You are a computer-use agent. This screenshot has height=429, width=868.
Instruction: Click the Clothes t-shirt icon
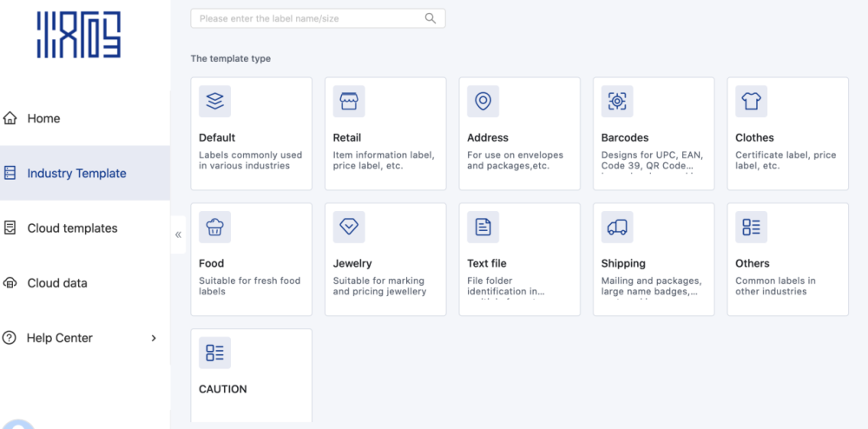[x=751, y=102]
